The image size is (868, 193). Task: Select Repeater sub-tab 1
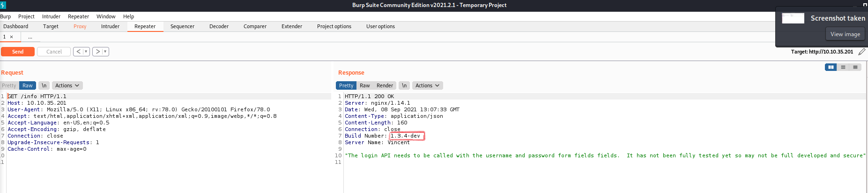[5, 37]
